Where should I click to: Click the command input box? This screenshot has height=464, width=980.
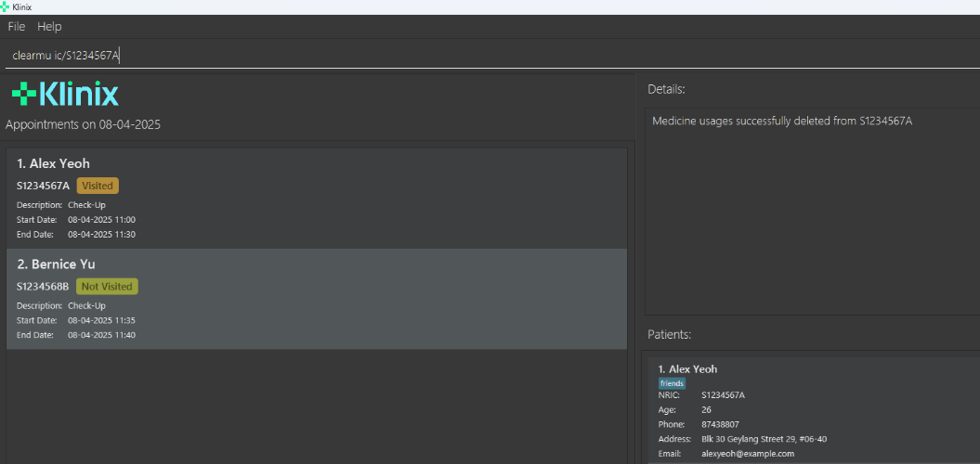pyautogui.click(x=464, y=55)
